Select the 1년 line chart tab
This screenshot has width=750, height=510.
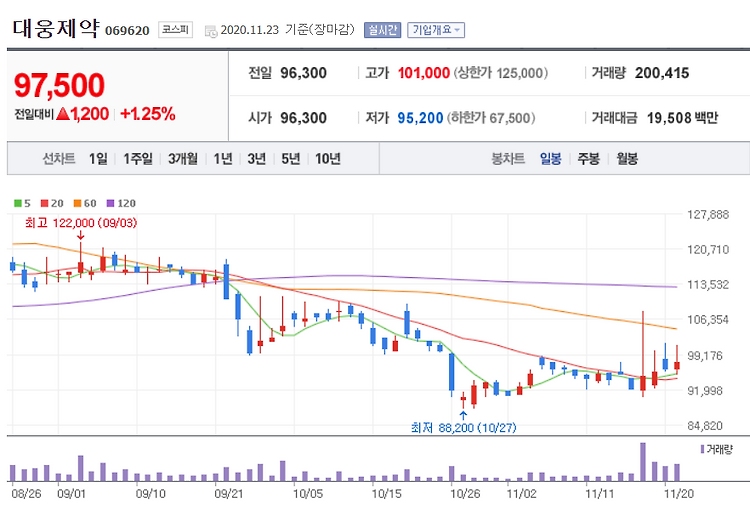(x=223, y=158)
